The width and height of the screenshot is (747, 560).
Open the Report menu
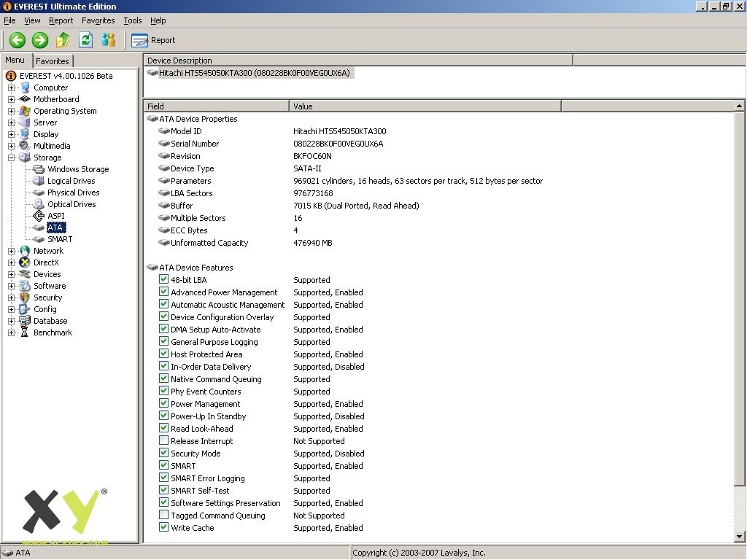click(61, 20)
